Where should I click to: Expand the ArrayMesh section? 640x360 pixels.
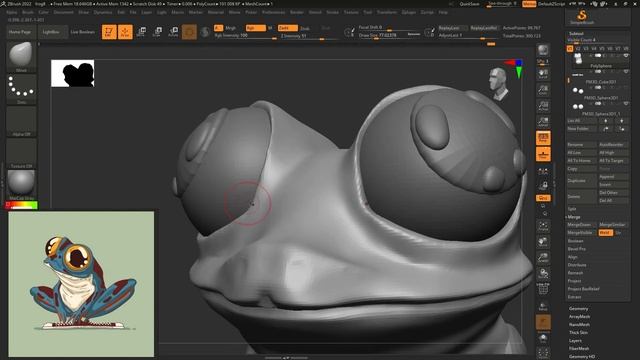pyautogui.click(x=580, y=317)
